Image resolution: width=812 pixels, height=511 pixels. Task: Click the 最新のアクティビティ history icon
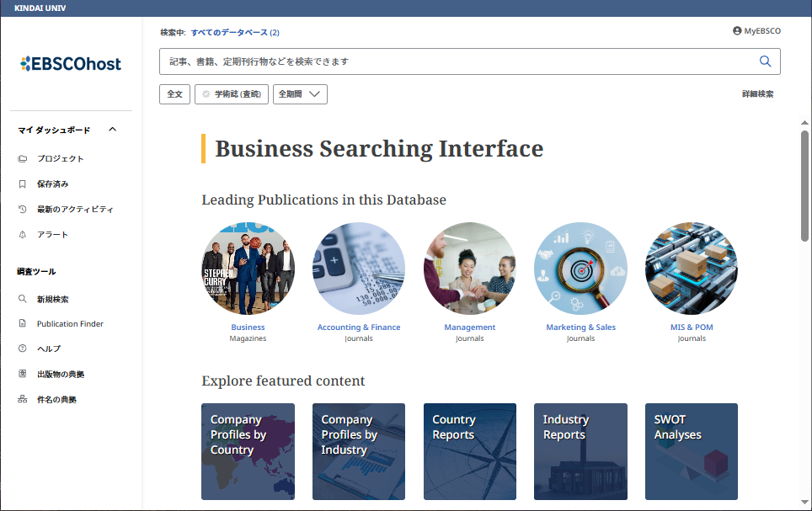(22, 209)
